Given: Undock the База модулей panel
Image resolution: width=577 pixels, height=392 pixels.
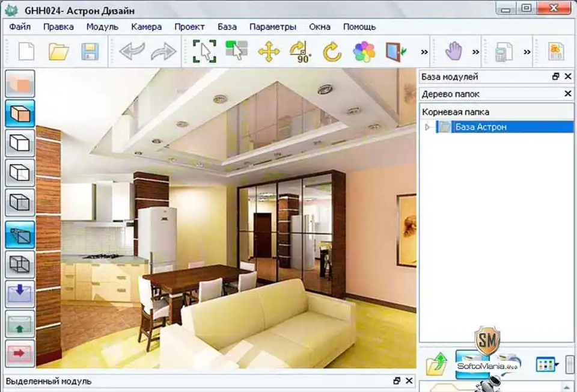Looking at the screenshot, I should [555, 76].
